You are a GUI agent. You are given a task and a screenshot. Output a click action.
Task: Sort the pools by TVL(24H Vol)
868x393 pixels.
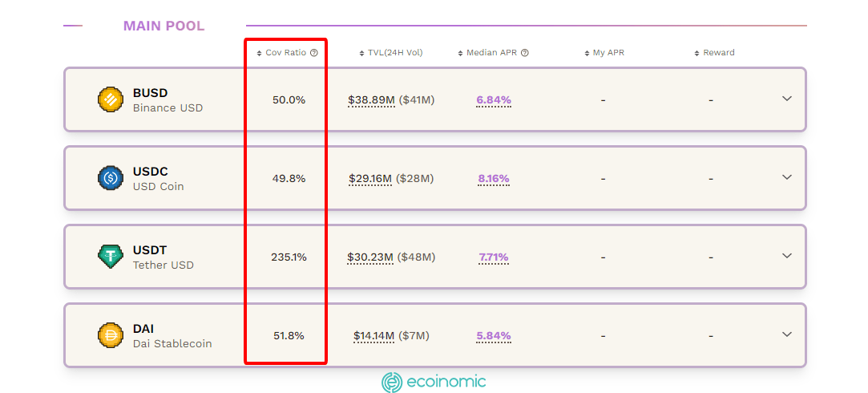(390, 53)
